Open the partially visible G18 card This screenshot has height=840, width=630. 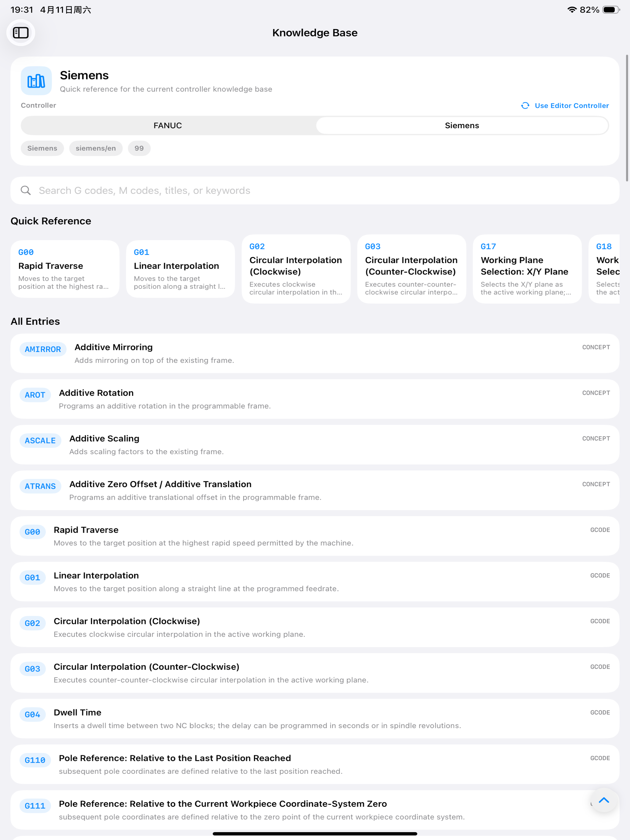(604, 269)
